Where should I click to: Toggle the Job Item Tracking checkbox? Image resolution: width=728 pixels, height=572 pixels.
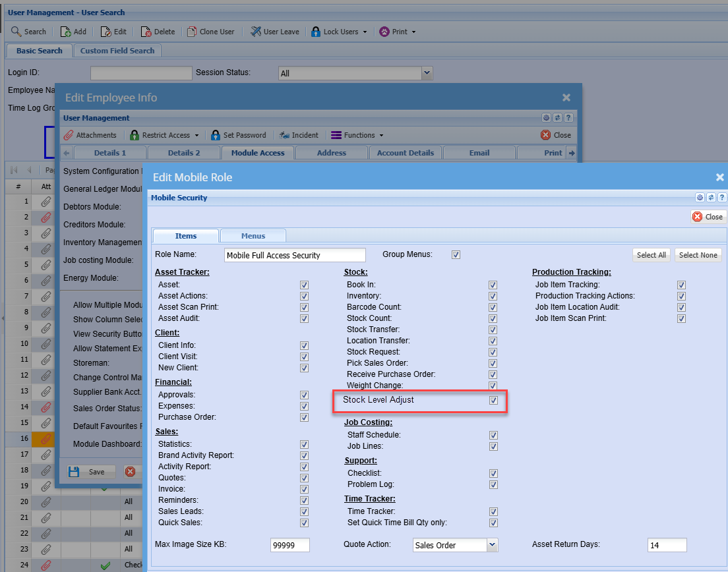(681, 285)
